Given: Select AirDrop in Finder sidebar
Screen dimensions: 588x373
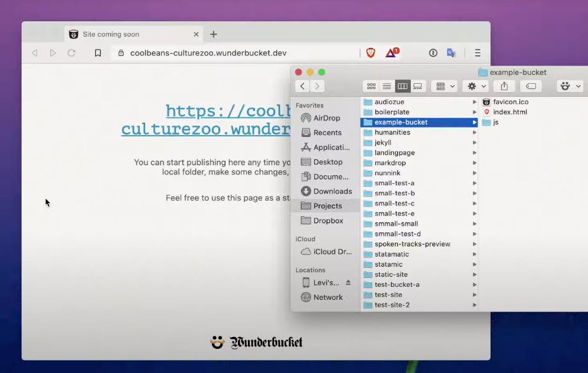Looking at the screenshot, I should click(x=325, y=117).
